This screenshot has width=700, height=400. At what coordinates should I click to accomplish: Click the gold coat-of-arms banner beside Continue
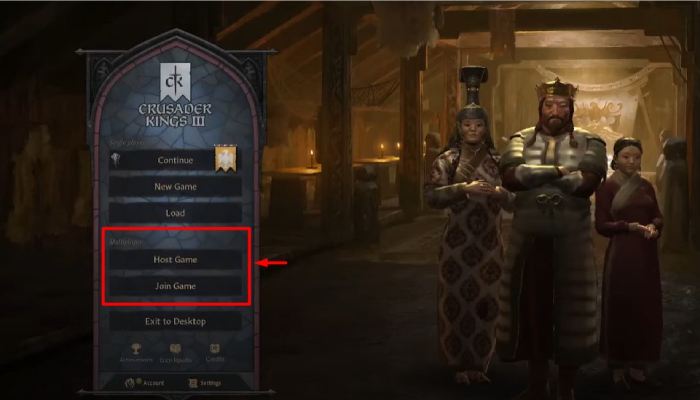click(225, 158)
